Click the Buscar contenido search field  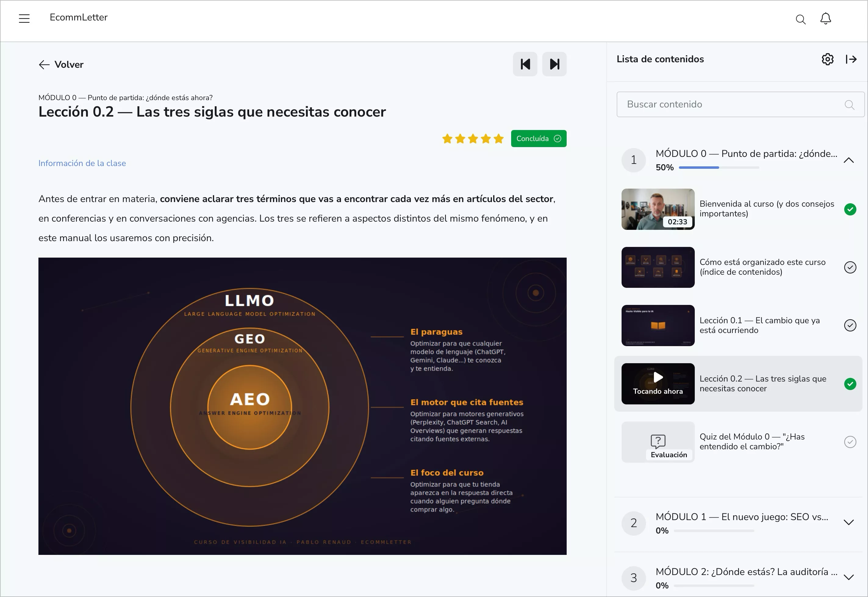[733, 104]
